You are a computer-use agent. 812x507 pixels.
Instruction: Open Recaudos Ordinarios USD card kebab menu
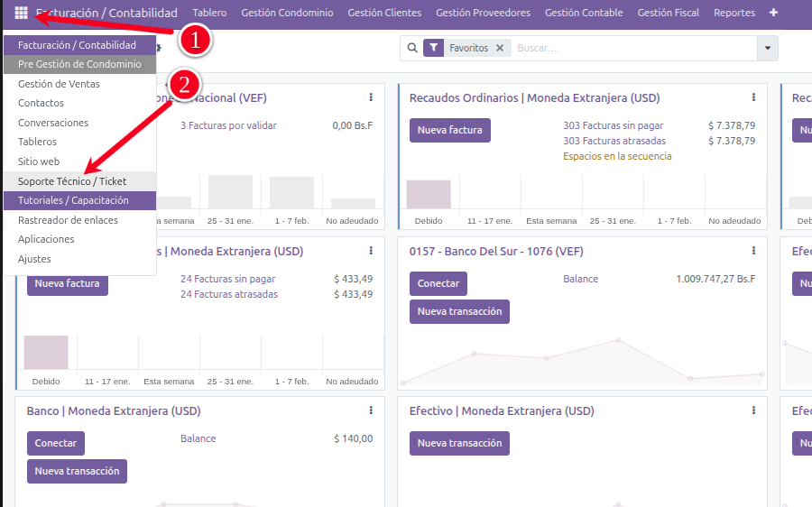point(753,97)
